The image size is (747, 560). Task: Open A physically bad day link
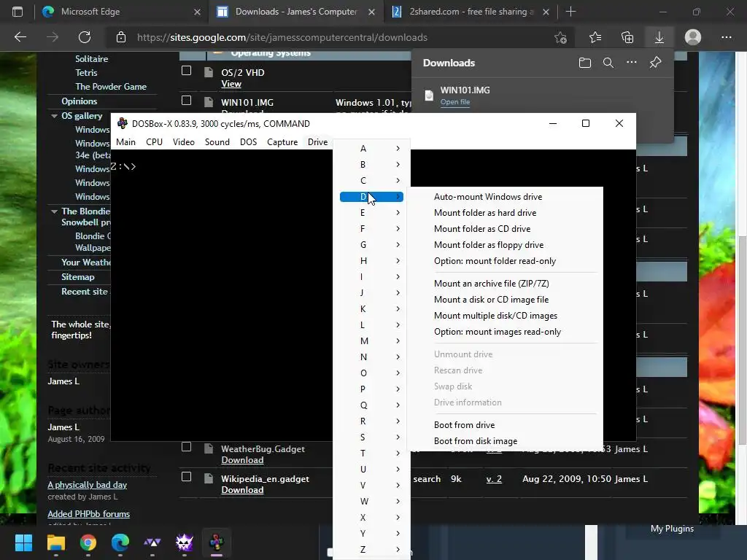(88, 485)
